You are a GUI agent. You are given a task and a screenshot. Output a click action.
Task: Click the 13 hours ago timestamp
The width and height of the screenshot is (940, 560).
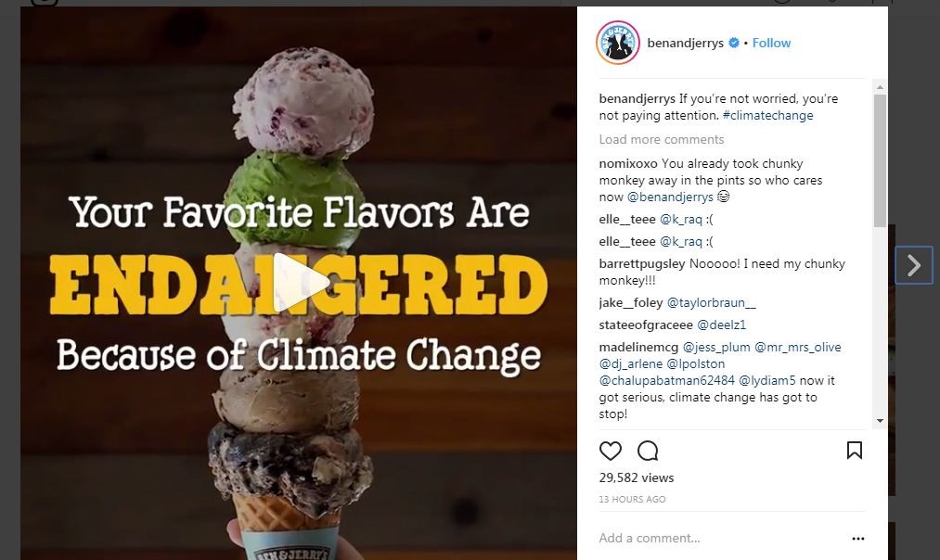tap(632, 500)
